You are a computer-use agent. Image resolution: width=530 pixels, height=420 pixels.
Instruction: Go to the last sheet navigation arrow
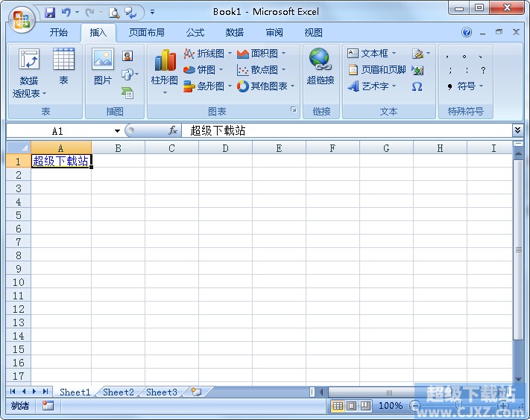tap(45, 391)
